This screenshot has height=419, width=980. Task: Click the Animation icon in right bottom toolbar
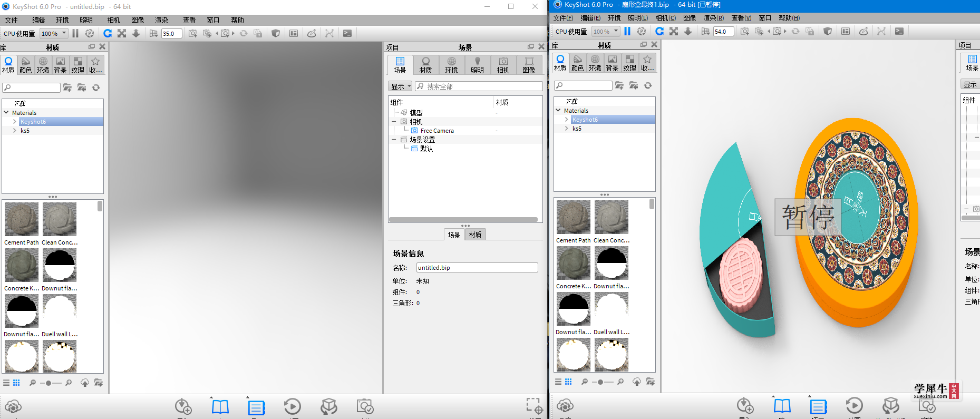coord(854,405)
